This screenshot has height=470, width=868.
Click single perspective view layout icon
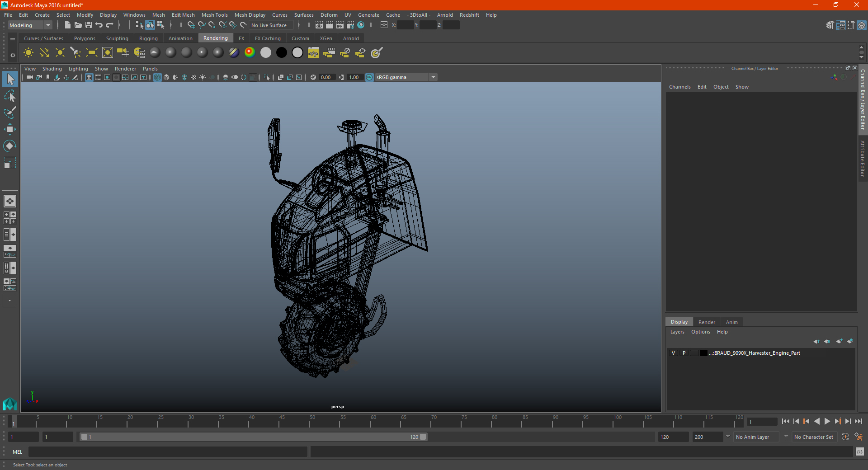coord(10,201)
